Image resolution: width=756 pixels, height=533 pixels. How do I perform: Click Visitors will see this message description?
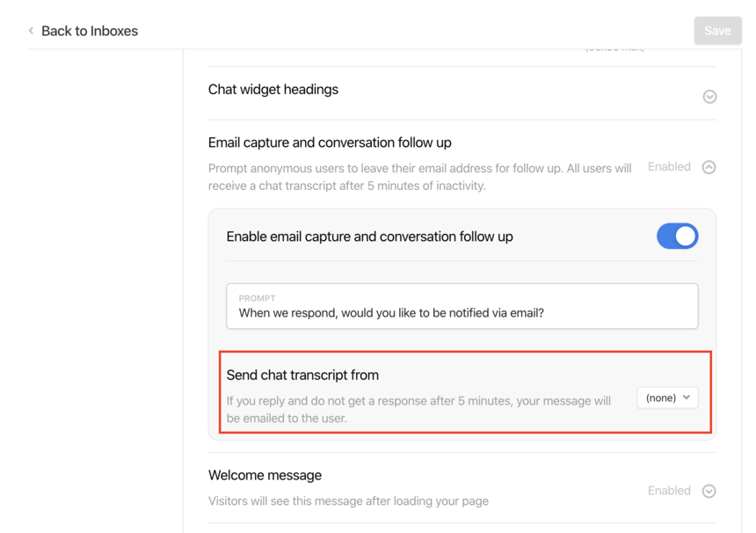pos(348,500)
